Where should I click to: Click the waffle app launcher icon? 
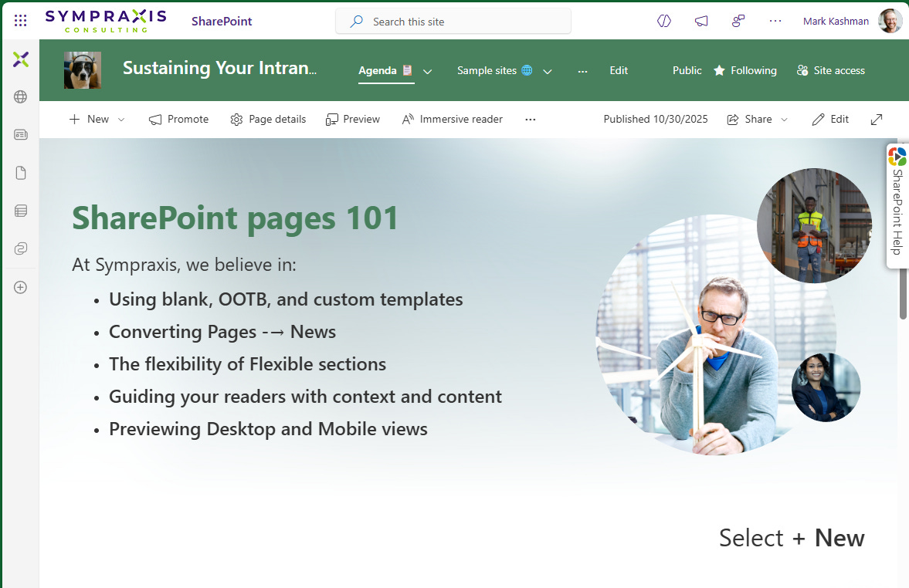coord(20,20)
